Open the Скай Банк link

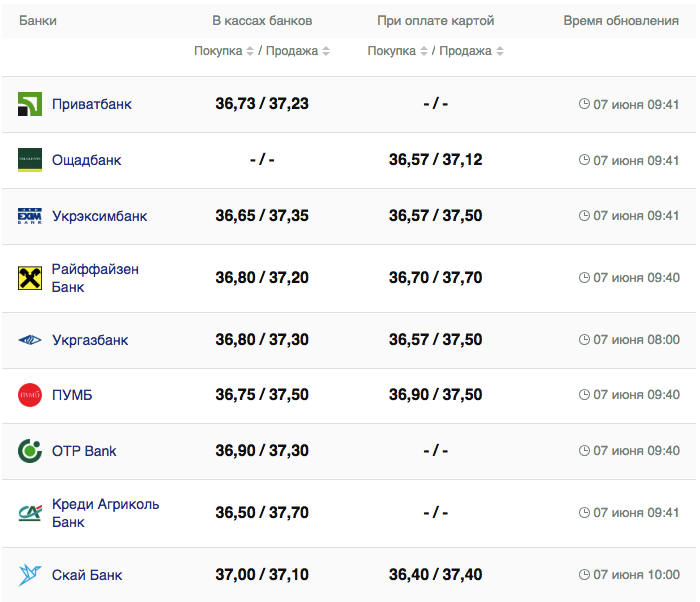(x=87, y=575)
